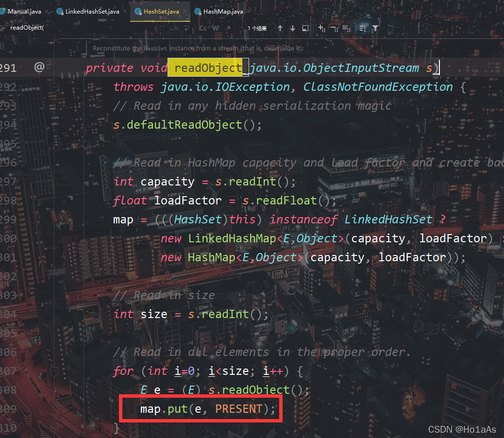504x438 pixels.
Task: Click the loadFactor variable on line 298
Action: (188, 201)
